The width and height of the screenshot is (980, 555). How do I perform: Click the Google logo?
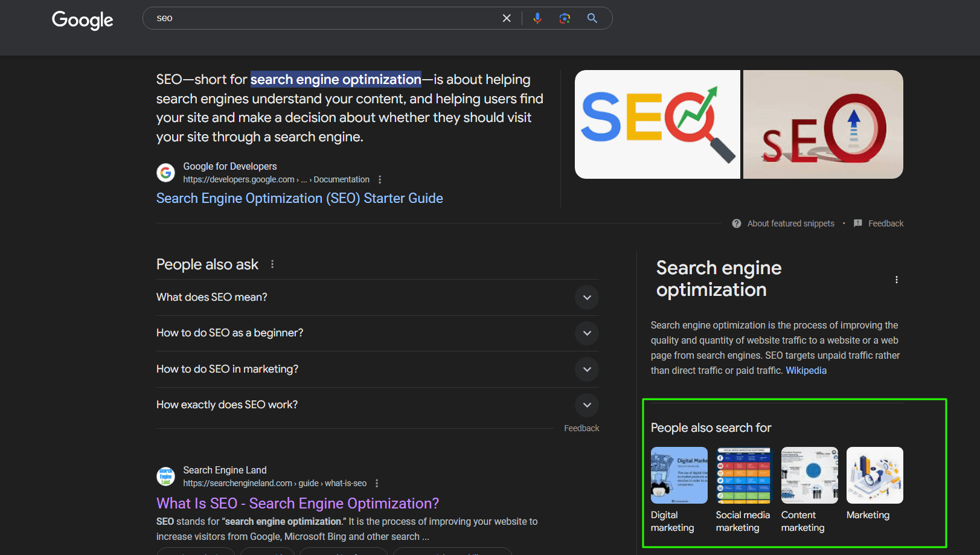tap(82, 20)
